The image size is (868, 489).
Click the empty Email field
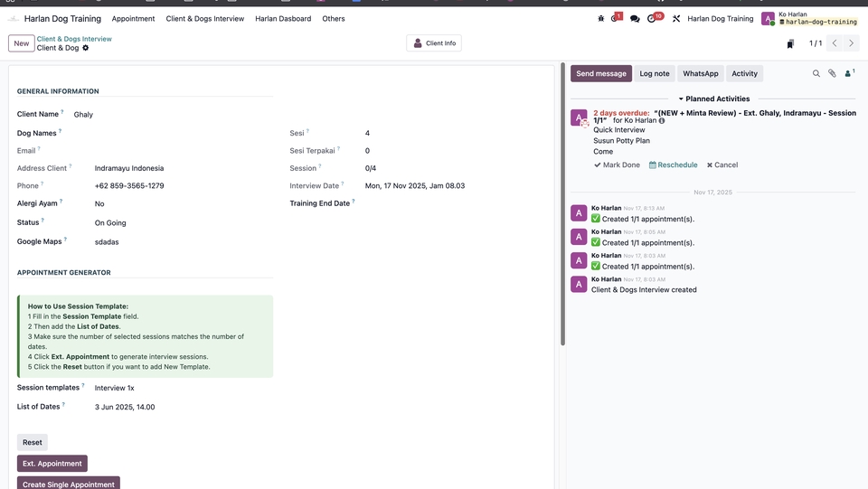pyautogui.click(x=184, y=150)
